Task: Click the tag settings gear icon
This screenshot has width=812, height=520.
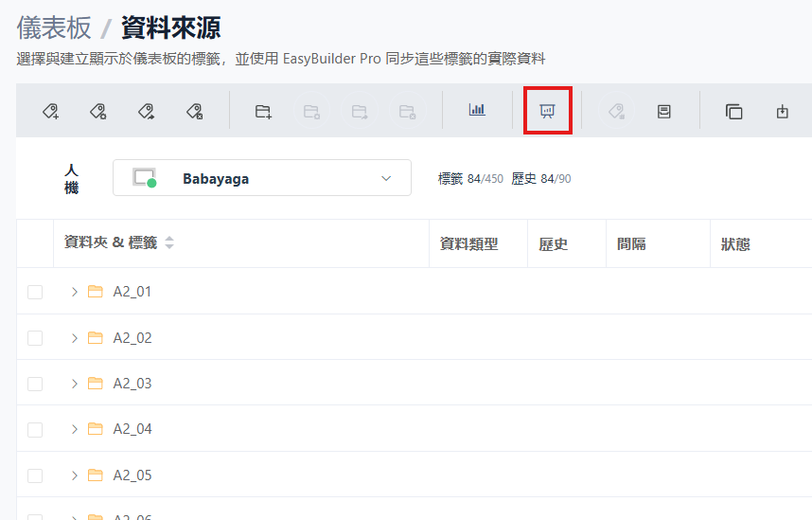Action: click(x=97, y=111)
